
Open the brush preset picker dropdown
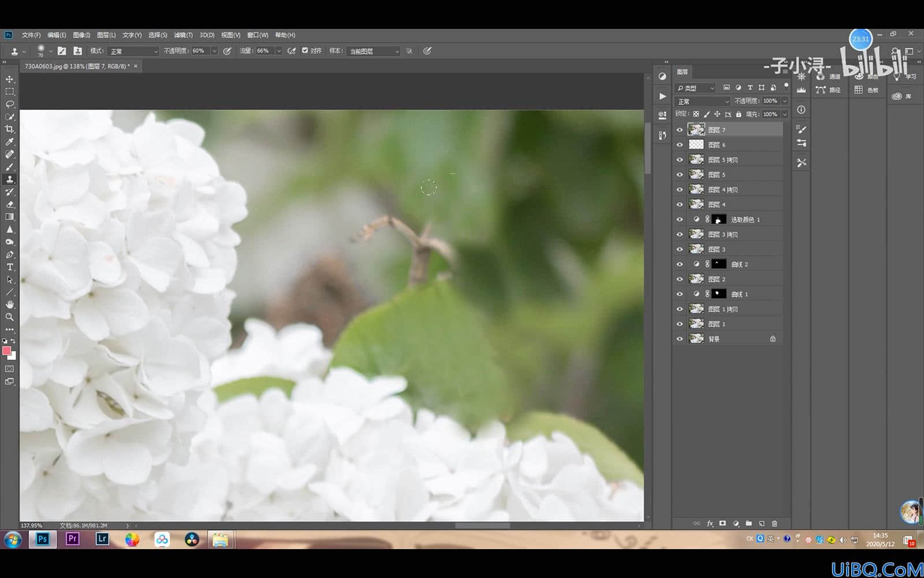[50, 51]
